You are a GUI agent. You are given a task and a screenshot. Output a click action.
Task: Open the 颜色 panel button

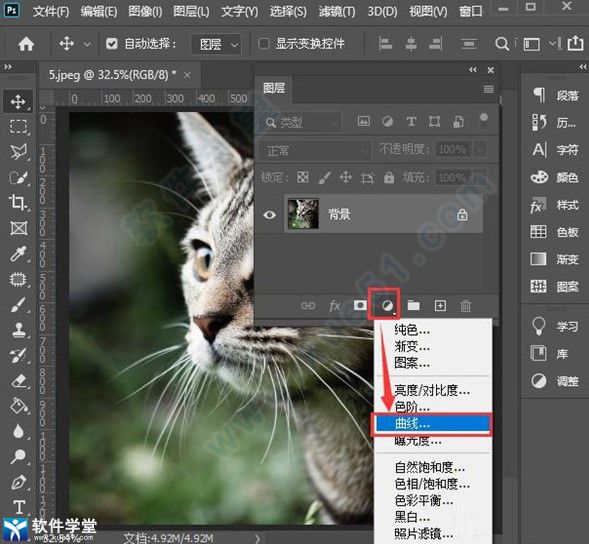pos(554,177)
